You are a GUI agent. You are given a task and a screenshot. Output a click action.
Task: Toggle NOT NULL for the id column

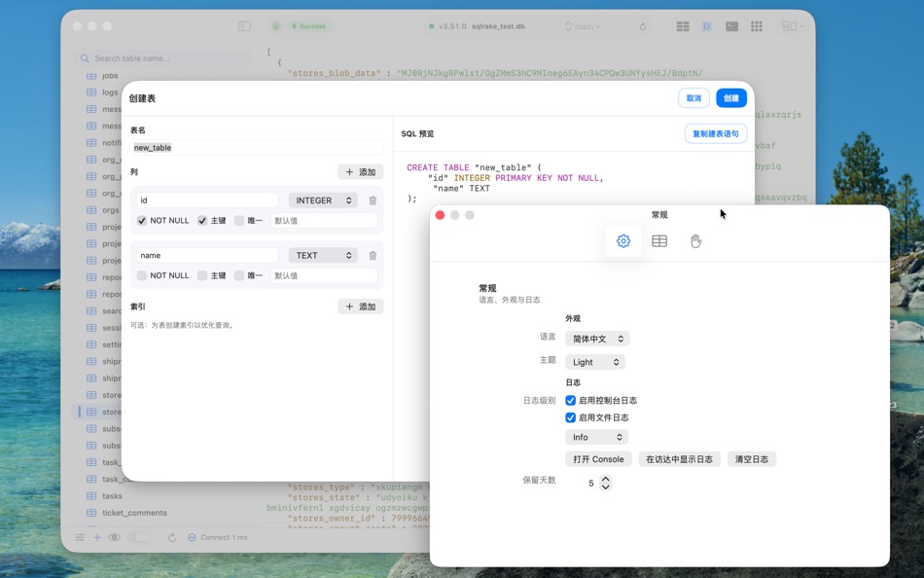coord(142,221)
